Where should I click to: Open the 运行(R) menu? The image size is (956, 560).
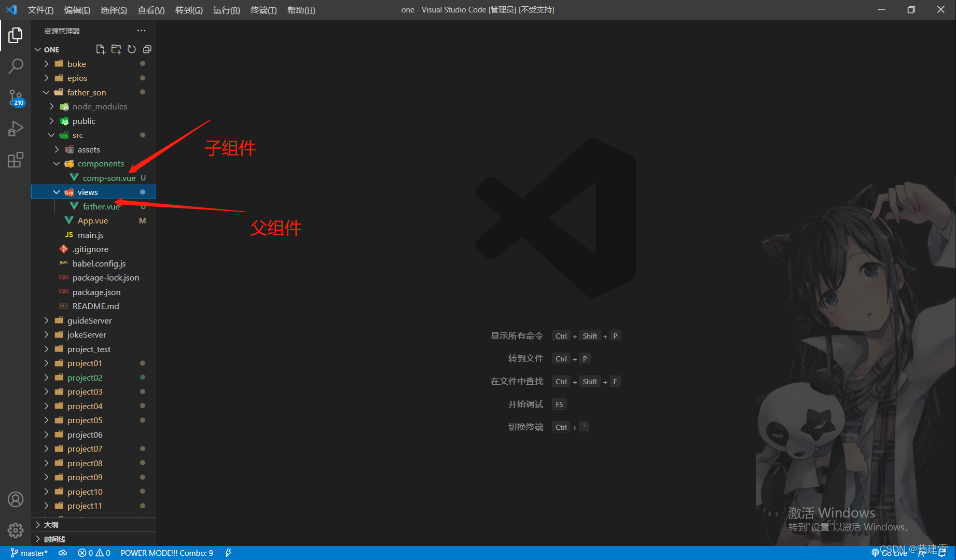click(x=227, y=10)
